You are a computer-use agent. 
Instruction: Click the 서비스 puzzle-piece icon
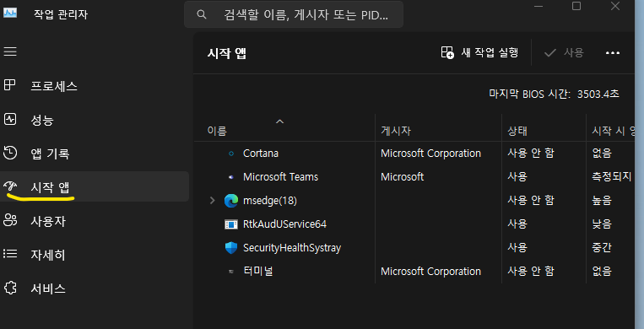[x=10, y=288]
